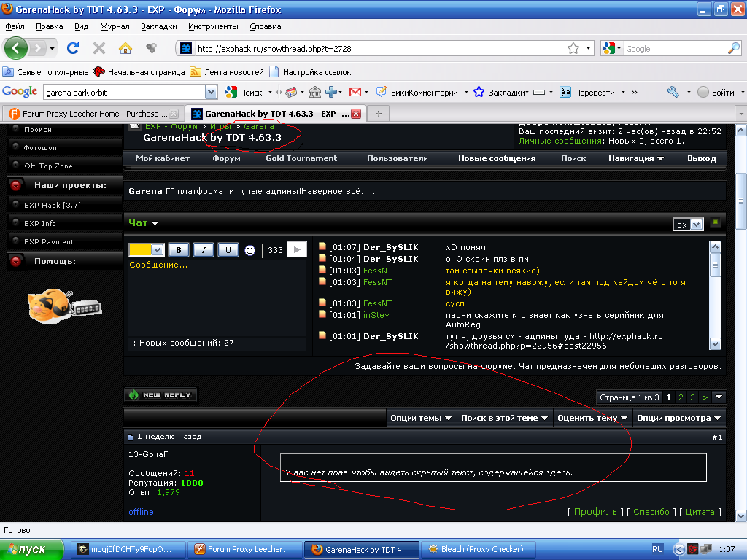The image size is (747, 560).
Task: Open EXP Hack [3.7] in sidebar
Action: coord(53,205)
